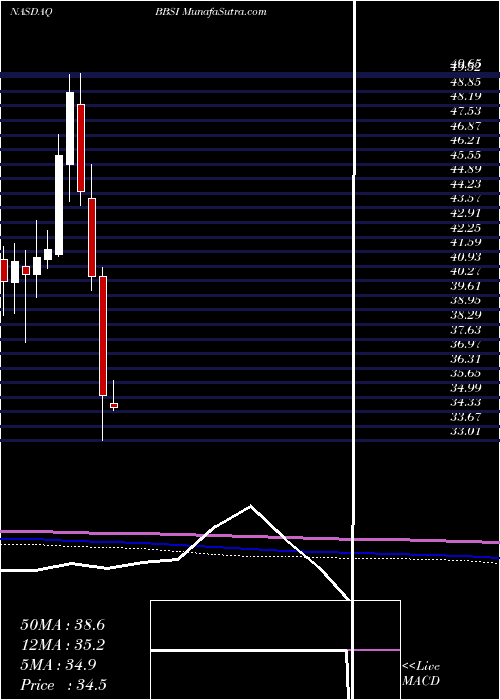Click the 41.59 price axis label

465,242
